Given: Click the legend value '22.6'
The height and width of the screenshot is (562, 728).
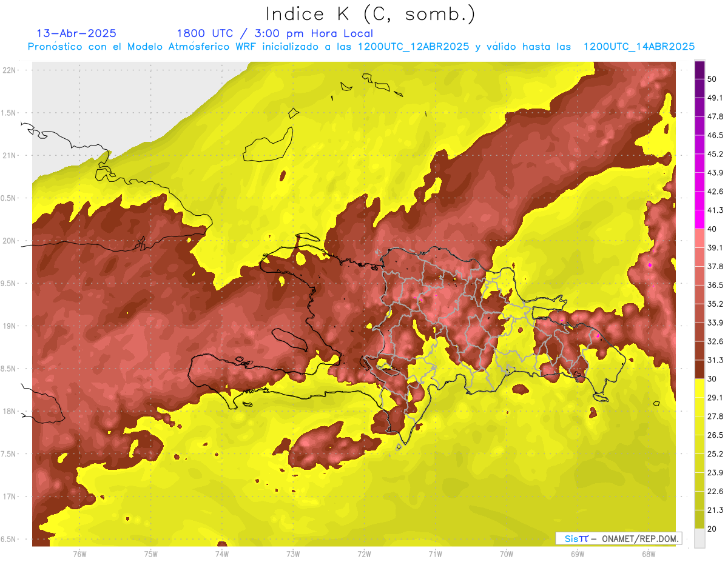Looking at the screenshot, I should [715, 492].
